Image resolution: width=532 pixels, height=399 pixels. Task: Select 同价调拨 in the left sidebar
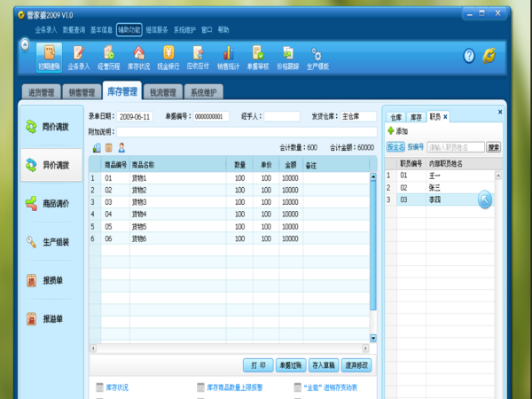50,127
